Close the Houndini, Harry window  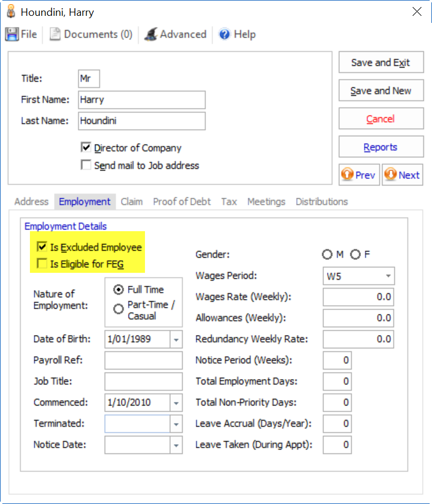point(417,12)
